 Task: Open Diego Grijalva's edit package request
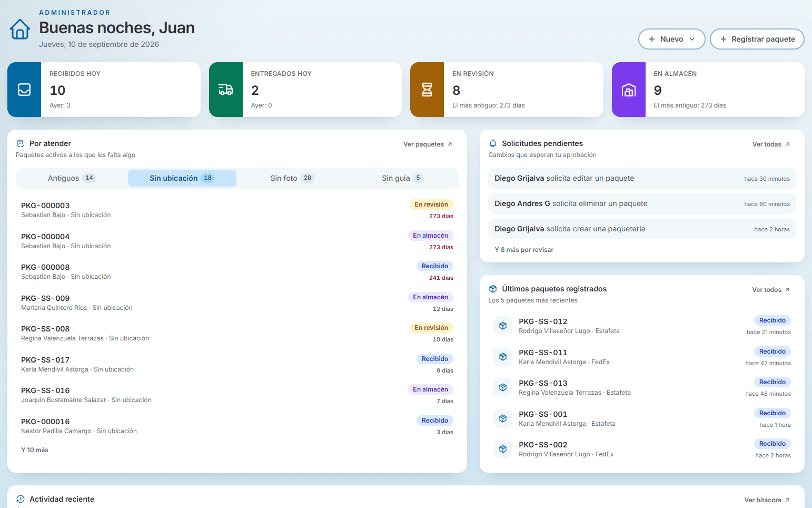point(642,178)
